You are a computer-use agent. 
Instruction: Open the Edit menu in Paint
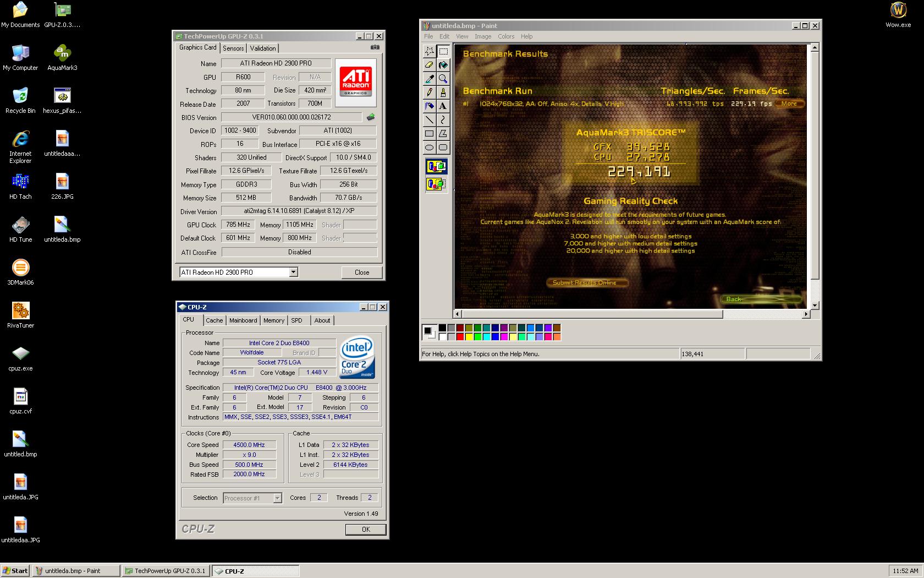[444, 36]
